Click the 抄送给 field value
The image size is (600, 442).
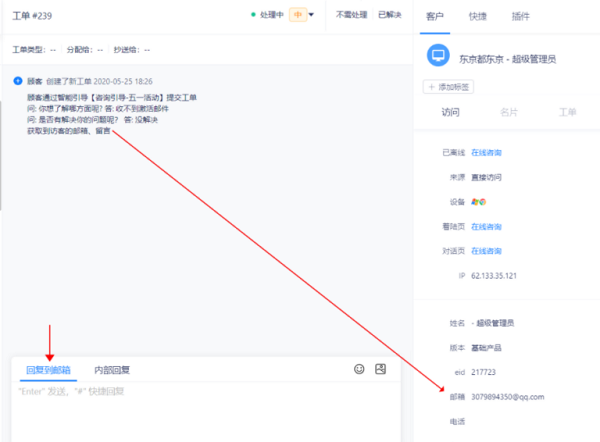(147, 50)
